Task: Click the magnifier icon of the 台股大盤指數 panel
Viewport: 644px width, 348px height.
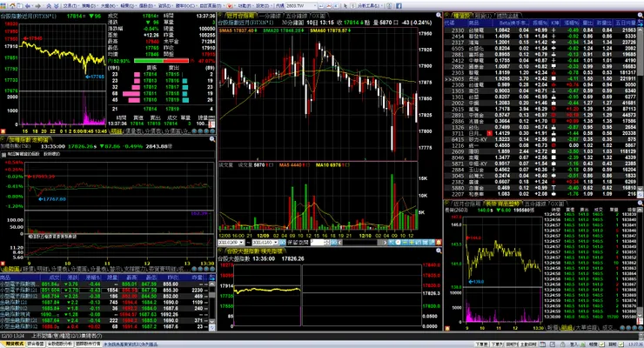Action: [439, 251]
